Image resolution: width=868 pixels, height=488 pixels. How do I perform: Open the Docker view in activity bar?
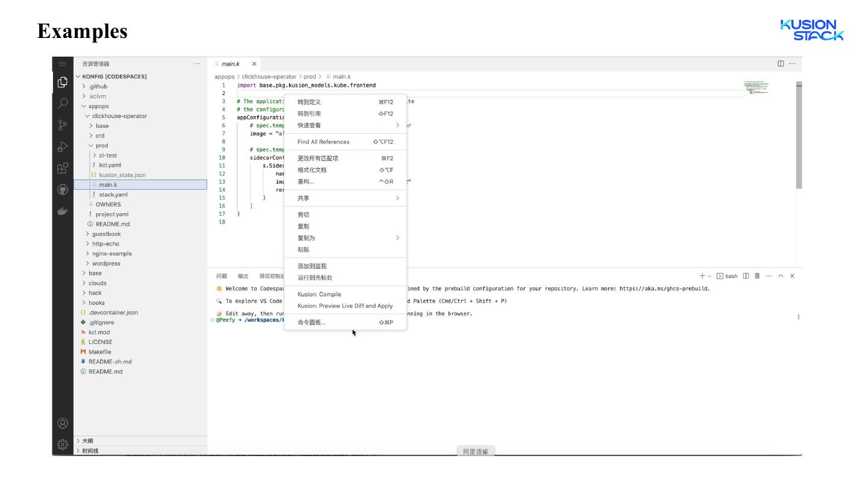click(63, 211)
